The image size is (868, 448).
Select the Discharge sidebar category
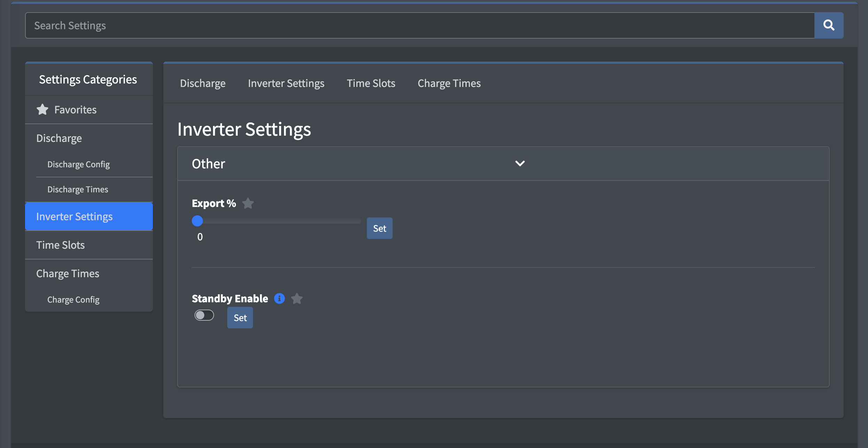click(59, 138)
